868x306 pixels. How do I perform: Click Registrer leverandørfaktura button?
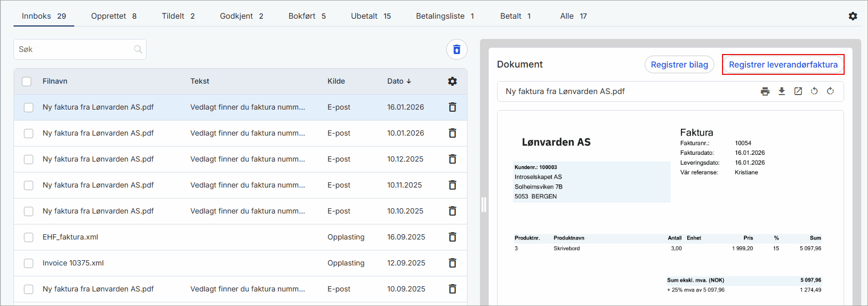click(x=783, y=64)
